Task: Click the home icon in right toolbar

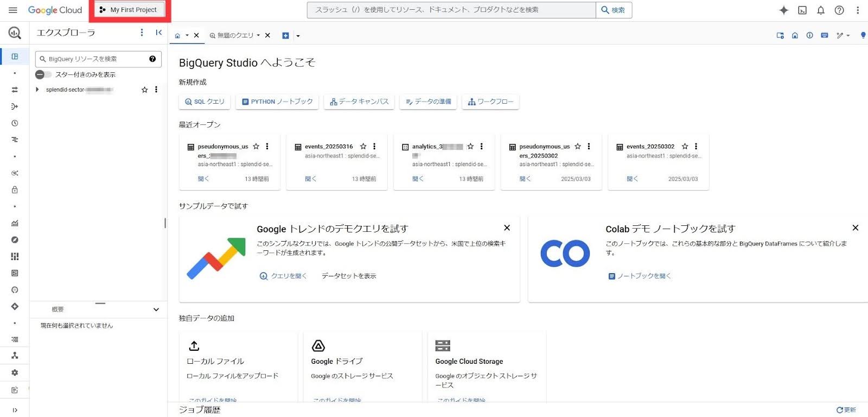Action: 795,35
